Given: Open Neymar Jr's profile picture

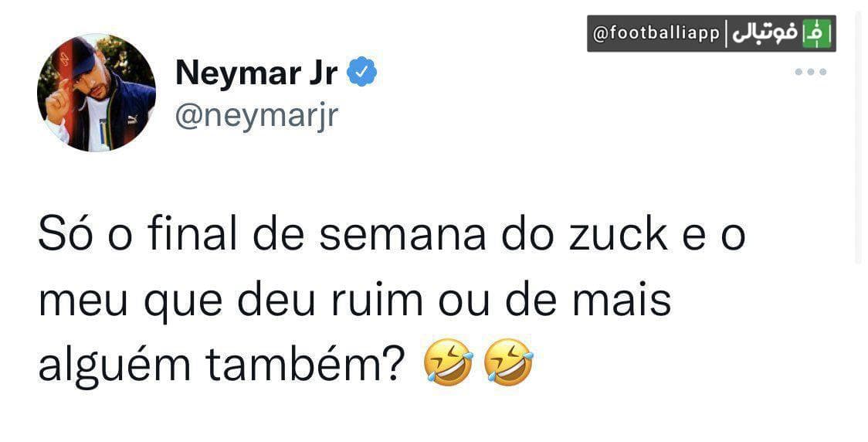Looking at the screenshot, I should coord(97,93).
